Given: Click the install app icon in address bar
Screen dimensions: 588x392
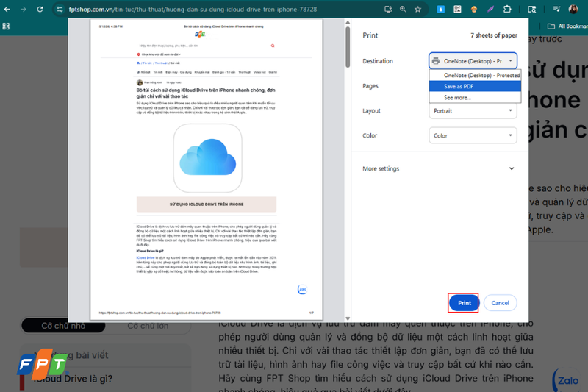Looking at the screenshot, I should [x=389, y=9].
